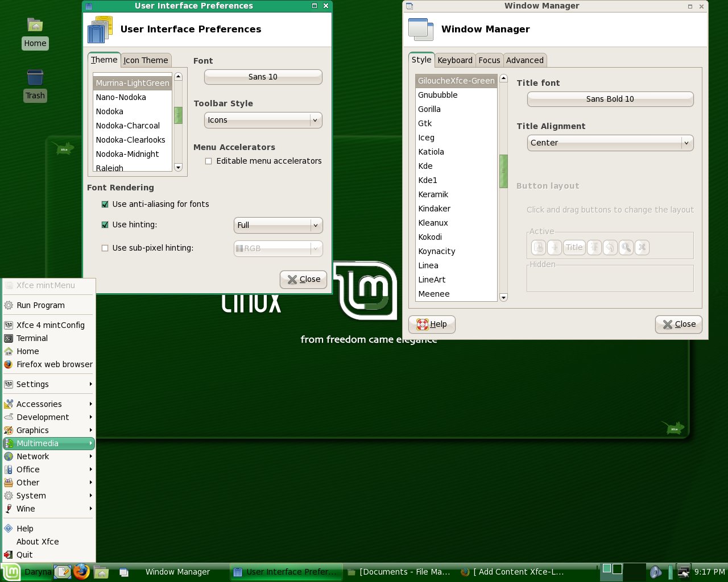The width and height of the screenshot is (728, 582).
Task: Uncheck Use anti-aliasing for fonts
Action: tap(105, 205)
